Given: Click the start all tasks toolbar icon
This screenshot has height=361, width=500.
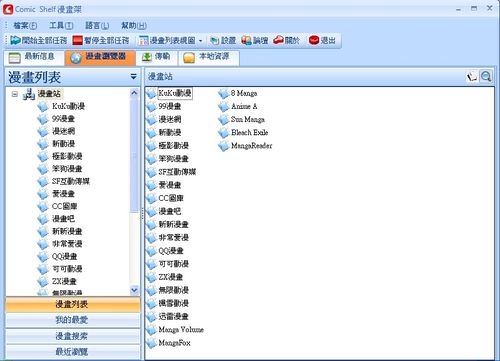Looking at the screenshot, I should coord(15,40).
